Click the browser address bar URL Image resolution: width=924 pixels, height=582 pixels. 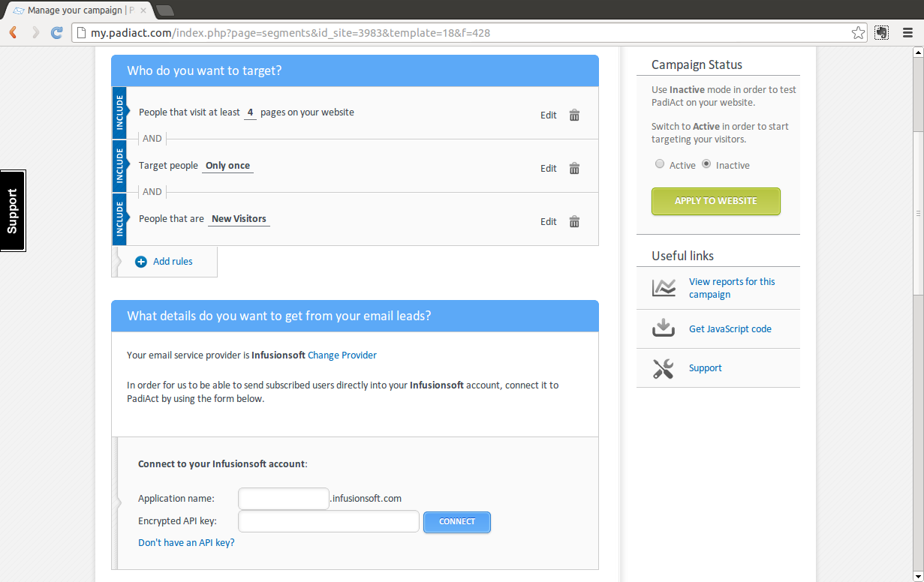tap(291, 33)
